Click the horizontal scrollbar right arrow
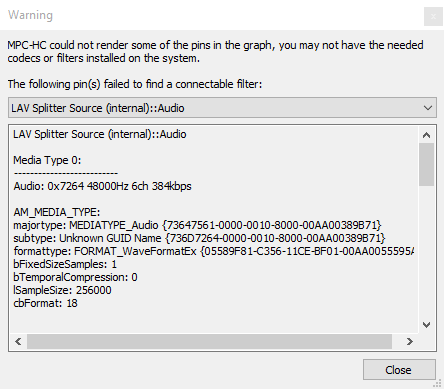The image size is (444, 389). 410,341
